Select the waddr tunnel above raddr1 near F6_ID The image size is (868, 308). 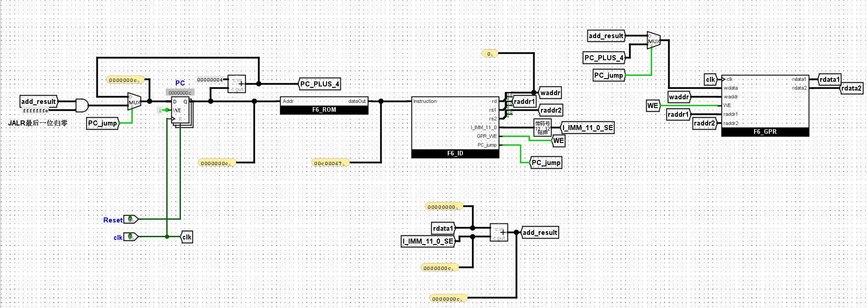coord(550,93)
